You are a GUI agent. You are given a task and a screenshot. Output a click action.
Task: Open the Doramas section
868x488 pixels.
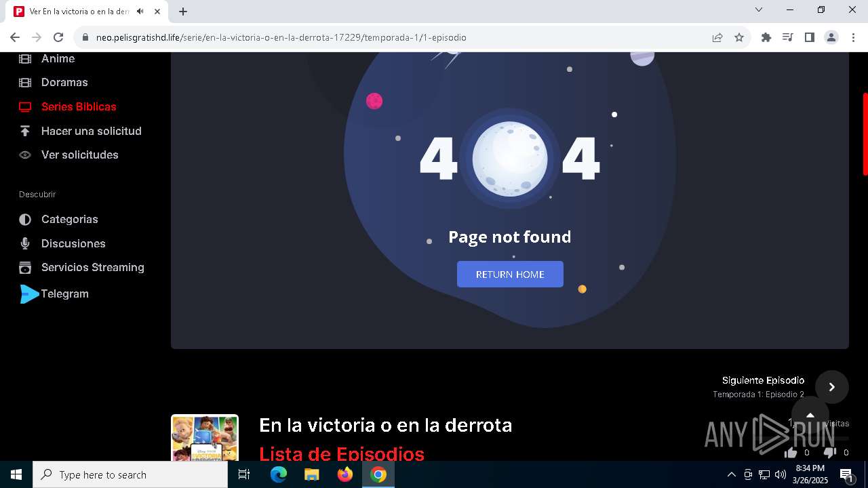[x=64, y=82]
